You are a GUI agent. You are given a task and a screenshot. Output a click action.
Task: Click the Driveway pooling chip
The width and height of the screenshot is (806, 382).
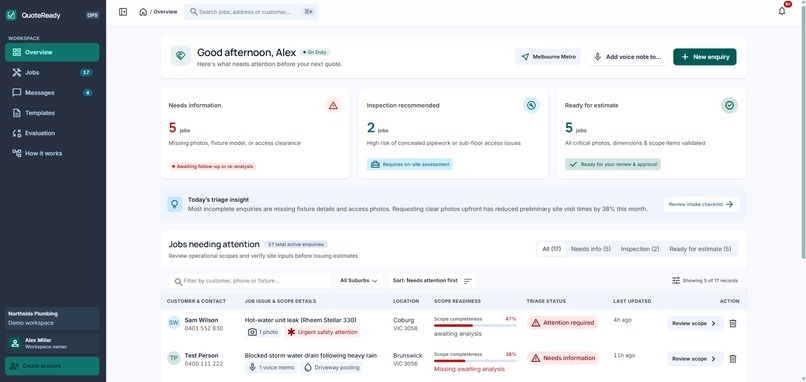point(331,368)
